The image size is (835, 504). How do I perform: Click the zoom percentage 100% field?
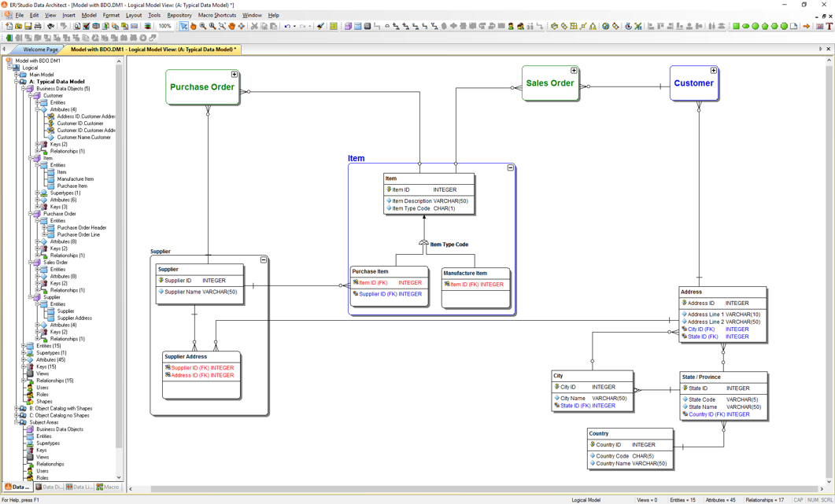[165, 26]
